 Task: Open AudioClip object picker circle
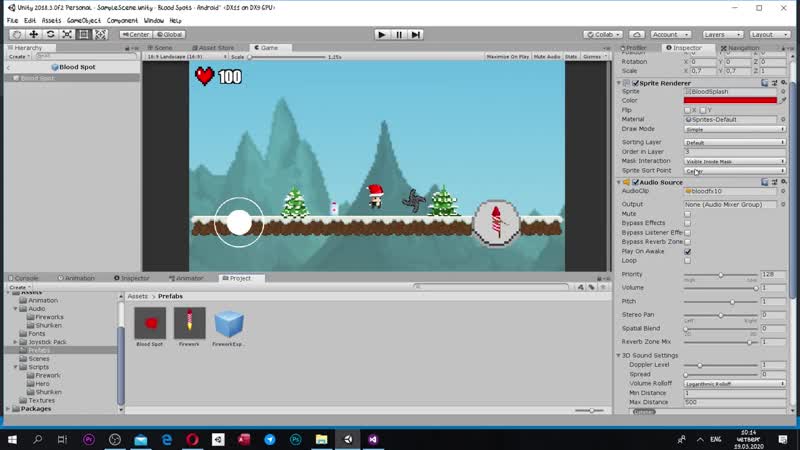(x=783, y=191)
